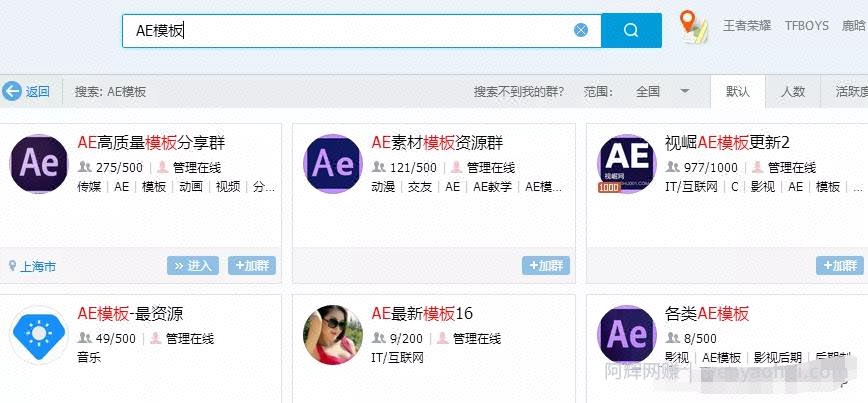This screenshot has width=868, height=403.
Task: Click the magnifier search button
Action: pos(631,30)
